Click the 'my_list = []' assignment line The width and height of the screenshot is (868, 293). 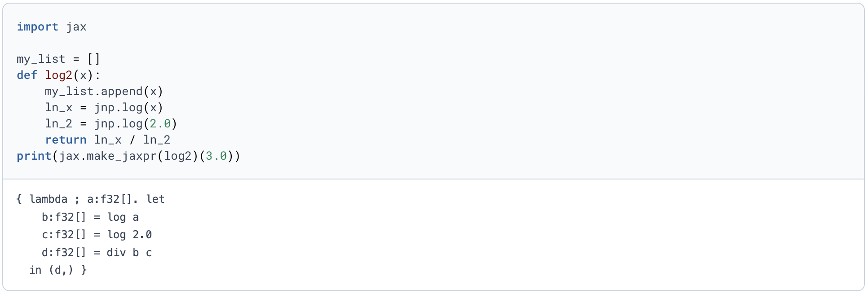click(x=58, y=59)
